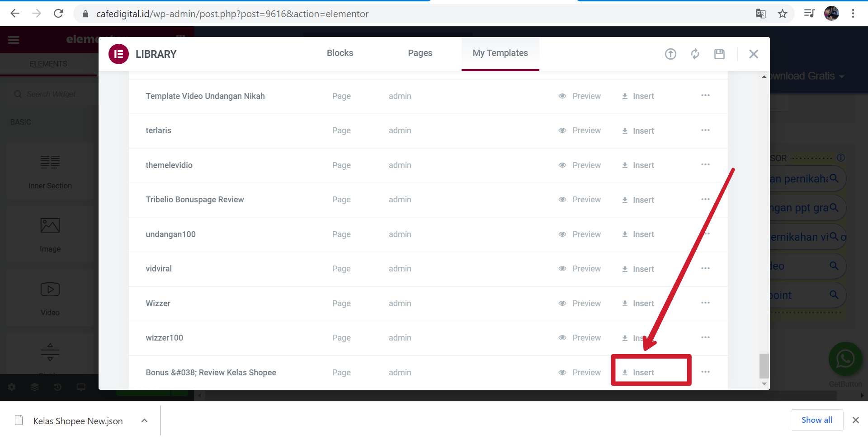Click the sync library icon
The height and width of the screenshot is (439, 868).
tap(695, 54)
